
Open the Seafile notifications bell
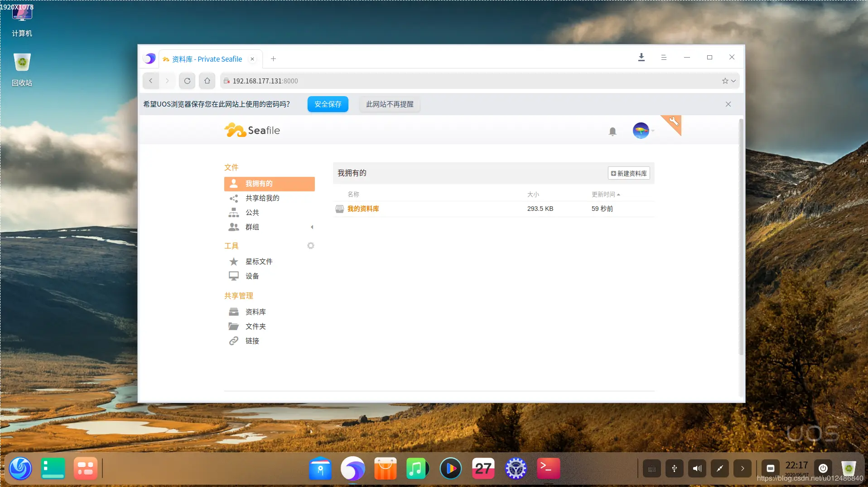coord(612,131)
